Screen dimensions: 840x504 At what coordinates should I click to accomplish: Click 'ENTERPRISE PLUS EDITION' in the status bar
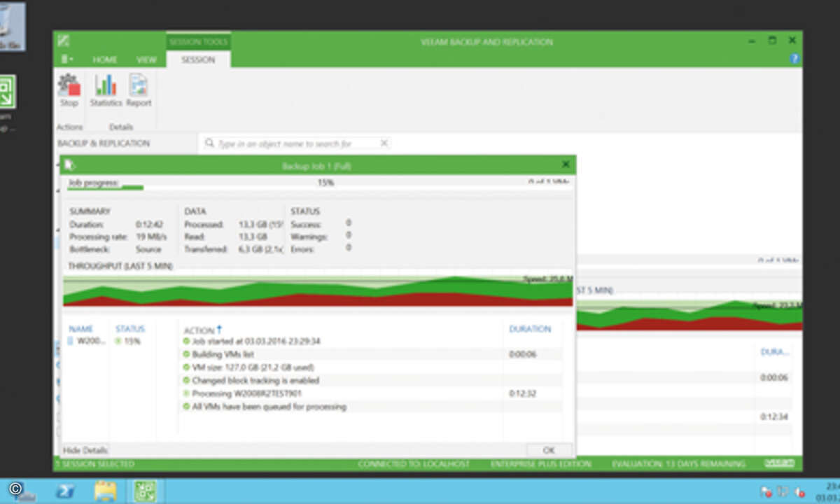click(x=541, y=463)
